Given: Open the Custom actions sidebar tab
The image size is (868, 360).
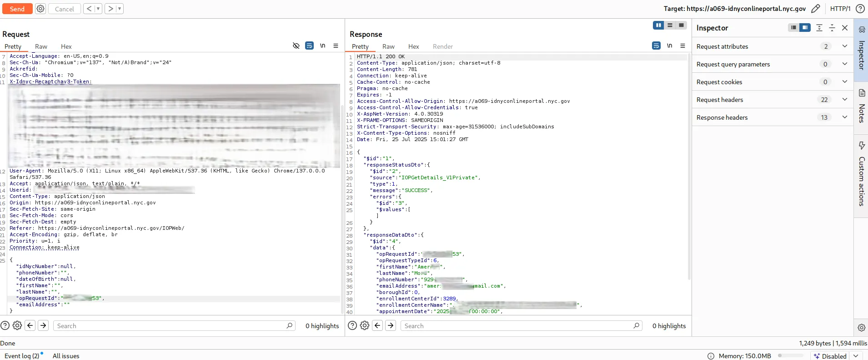Looking at the screenshot, I should (x=861, y=175).
